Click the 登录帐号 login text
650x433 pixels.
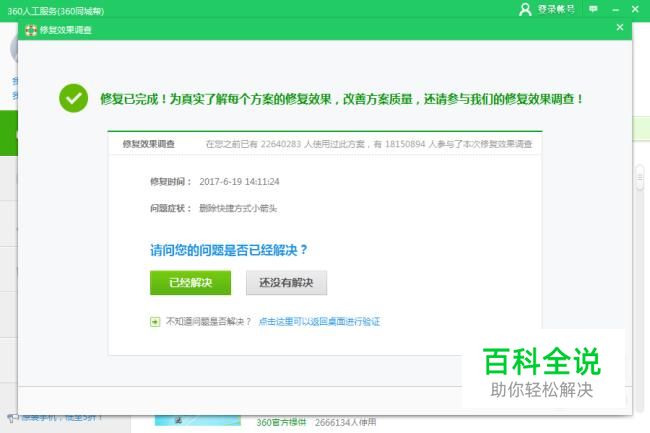tap(556, 9)
